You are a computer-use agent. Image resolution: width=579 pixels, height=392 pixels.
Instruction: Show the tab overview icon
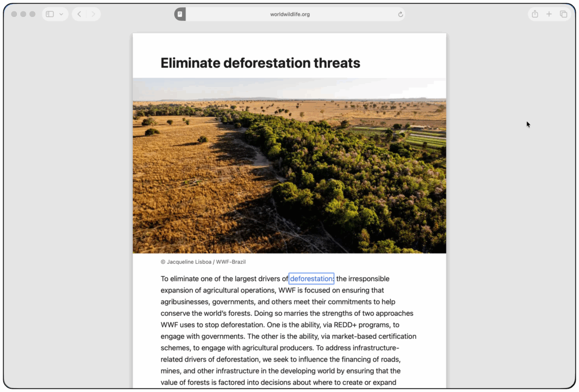(x=564, y=14)
